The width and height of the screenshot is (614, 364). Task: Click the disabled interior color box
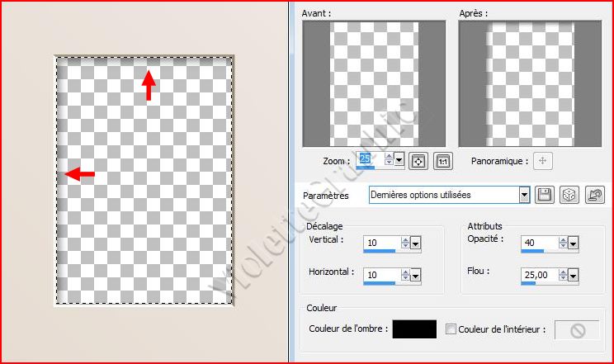[576, 329]
